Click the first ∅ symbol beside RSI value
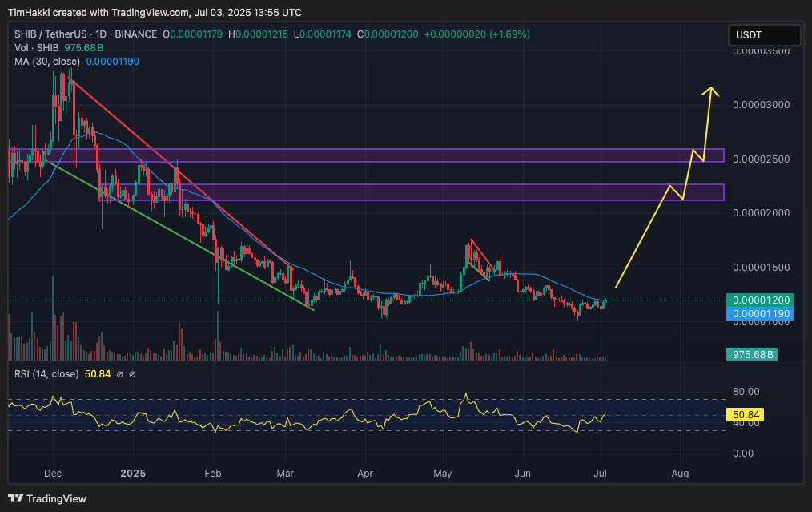The width and height of the screenshot is (812, 512). point(119,374)
